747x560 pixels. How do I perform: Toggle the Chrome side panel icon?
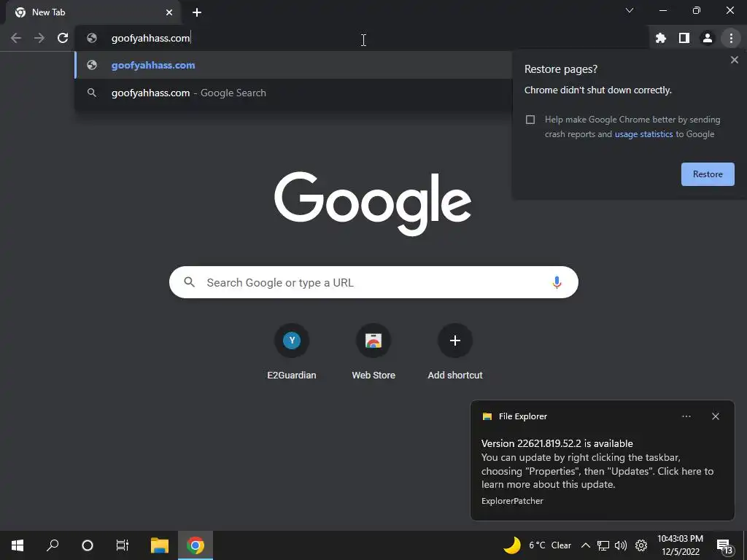(684, 38)
